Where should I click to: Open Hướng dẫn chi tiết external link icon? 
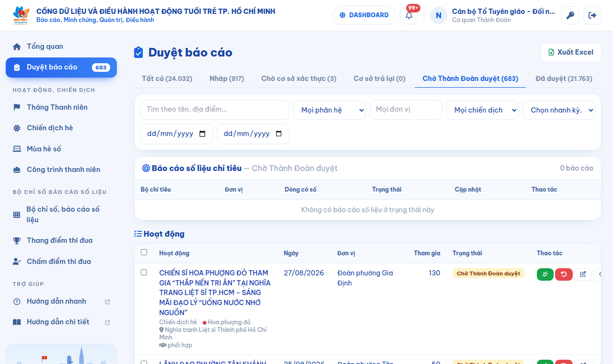pos(107,322)
